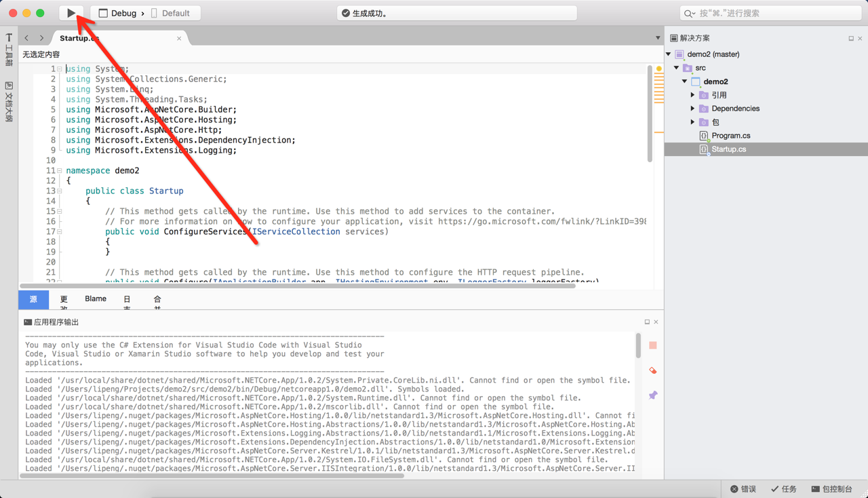This screenshot has width=868, height=498.
Task: Collapse the demo2 project node
Action: (685, 81)
